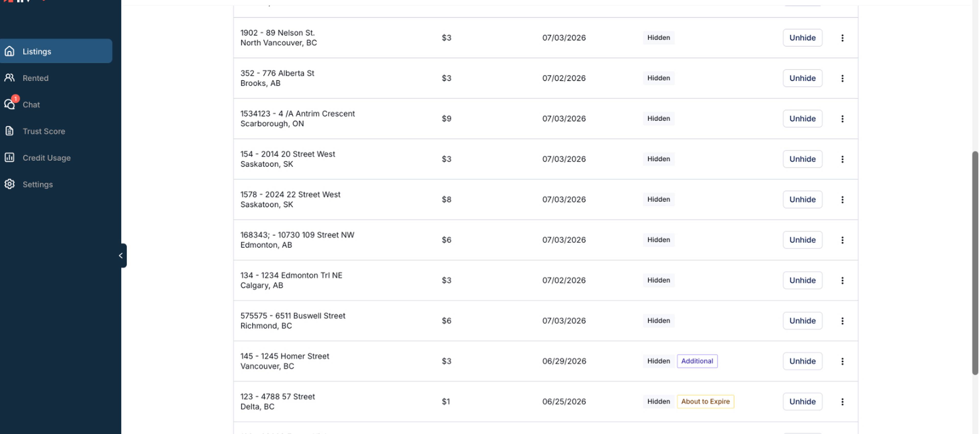This screenshot has height=434, width=980.
Task: Click the Chat bubble icon with notification badge
Action: tap(10, 103)
